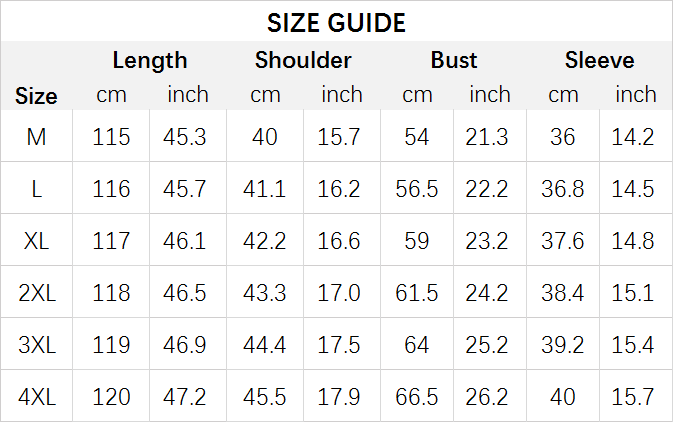
Task: Choose the 4XL size row label
Action: click(37, 397)
